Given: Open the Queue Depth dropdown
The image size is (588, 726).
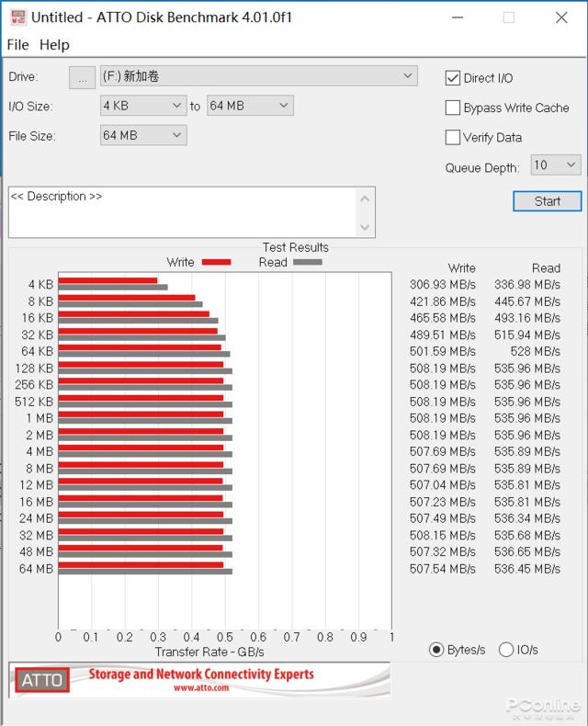Looking at the screenshot, I should pos(556,164).
